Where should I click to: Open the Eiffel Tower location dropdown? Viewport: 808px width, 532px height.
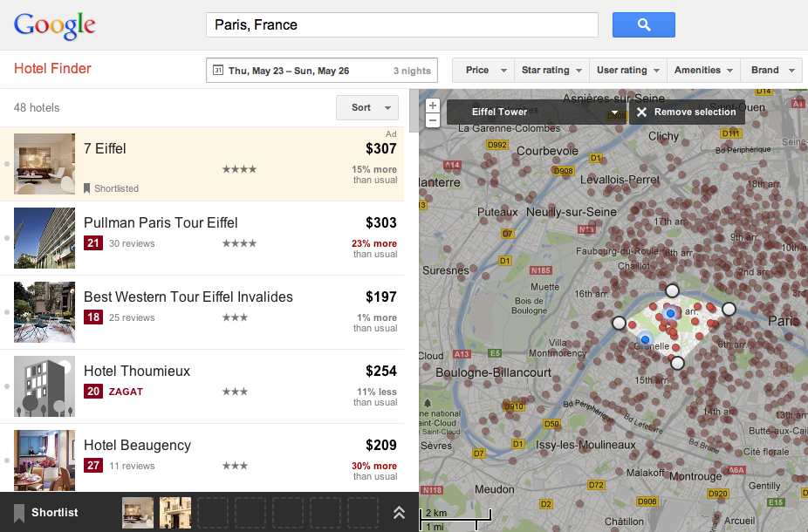click(x=538, y=112)
